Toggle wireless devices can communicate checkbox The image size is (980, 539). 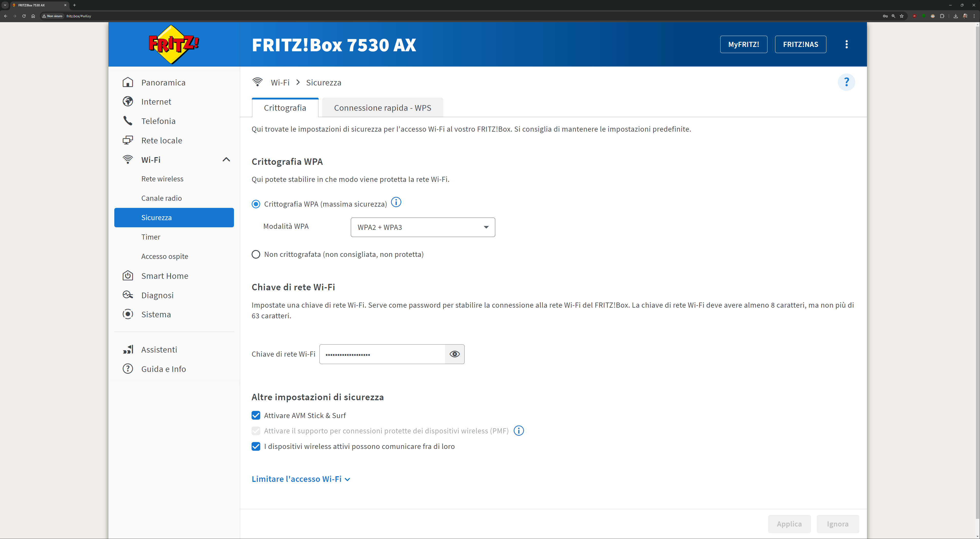[x=256, y=446]
